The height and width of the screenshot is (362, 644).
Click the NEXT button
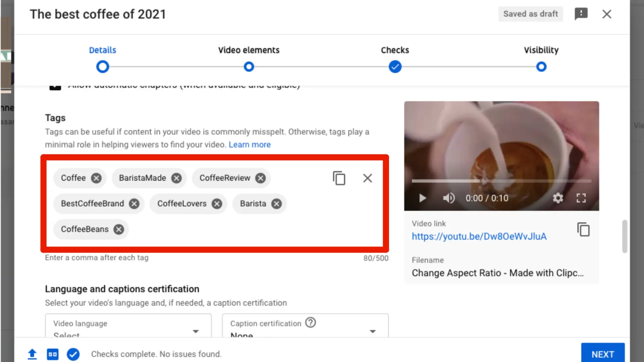(603, 354)
